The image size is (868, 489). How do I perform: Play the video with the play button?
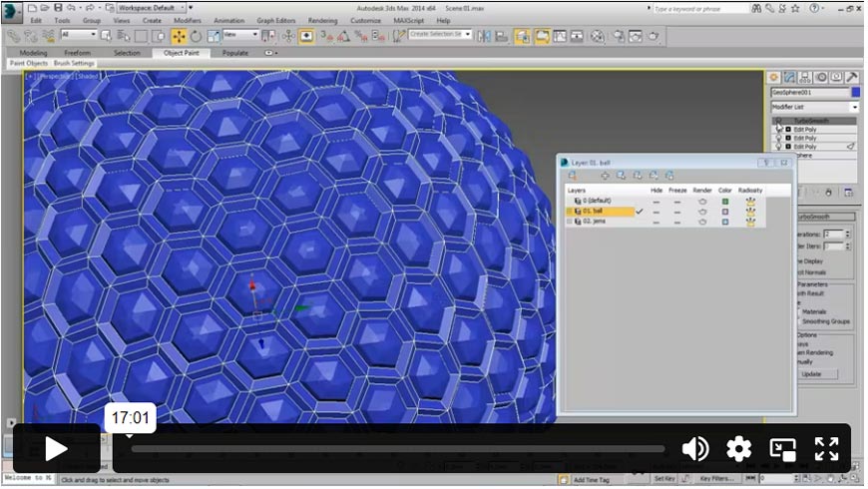click(x=56, y=449)
